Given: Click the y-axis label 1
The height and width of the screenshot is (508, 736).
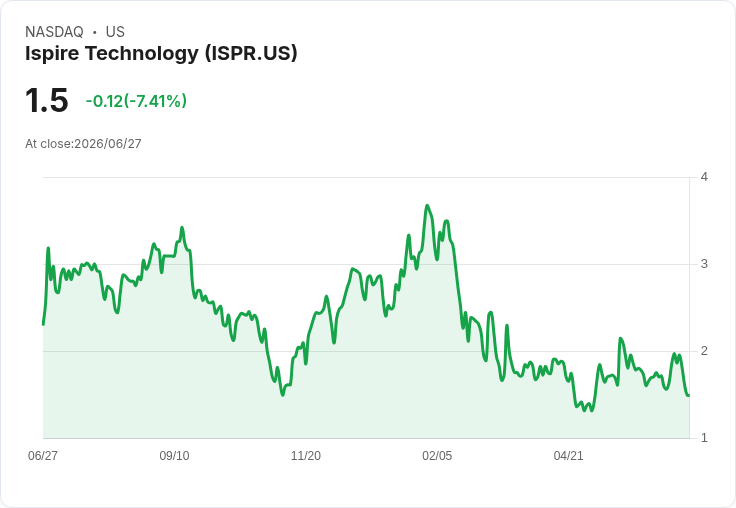Looking at the screenshot, I should coord(704,438).
